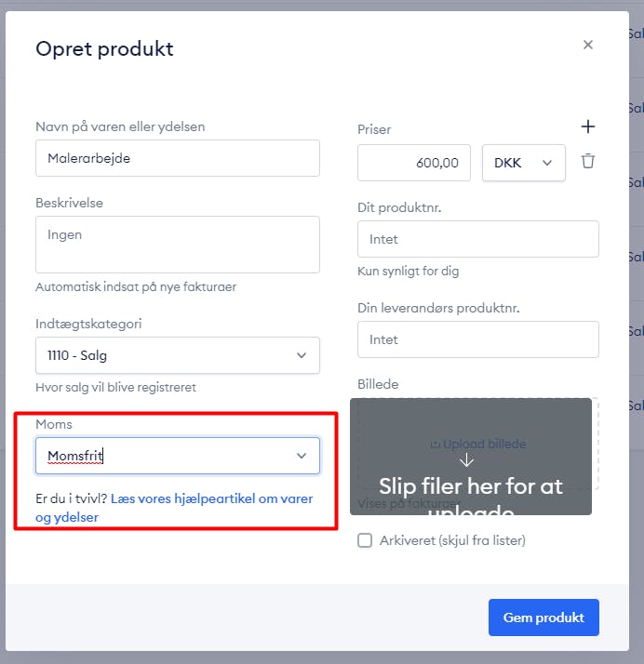Click the down-arrow icon in the upload area
This screenshot has width=644, height=664.
tap(466, 459)
